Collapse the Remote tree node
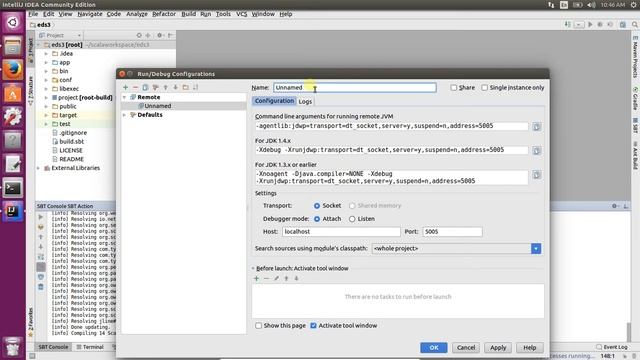Screen dimensions: 640x360 tap(124, 97)
